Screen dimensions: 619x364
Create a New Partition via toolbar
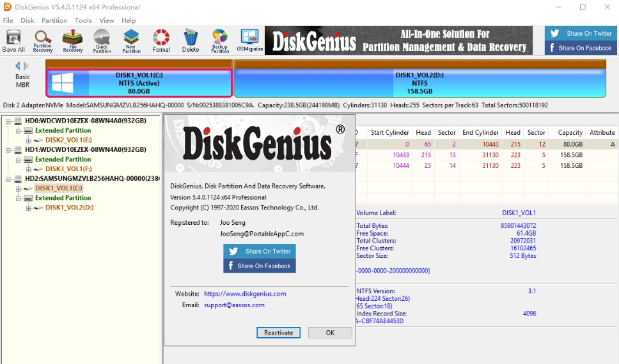(132, 41)
